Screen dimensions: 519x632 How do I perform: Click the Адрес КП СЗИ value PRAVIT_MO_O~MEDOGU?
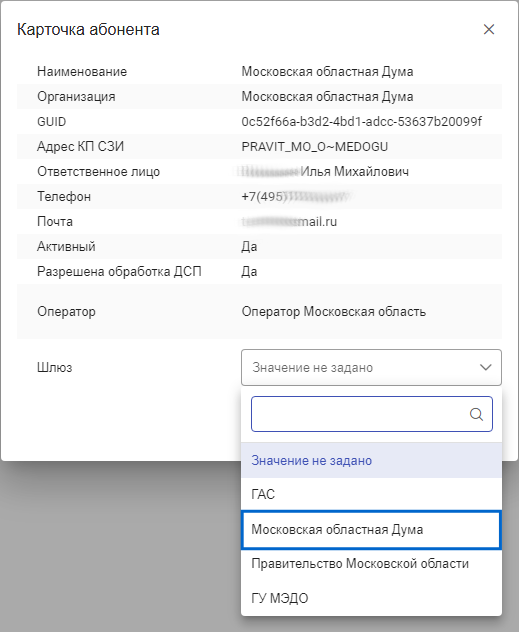(315, 146)
